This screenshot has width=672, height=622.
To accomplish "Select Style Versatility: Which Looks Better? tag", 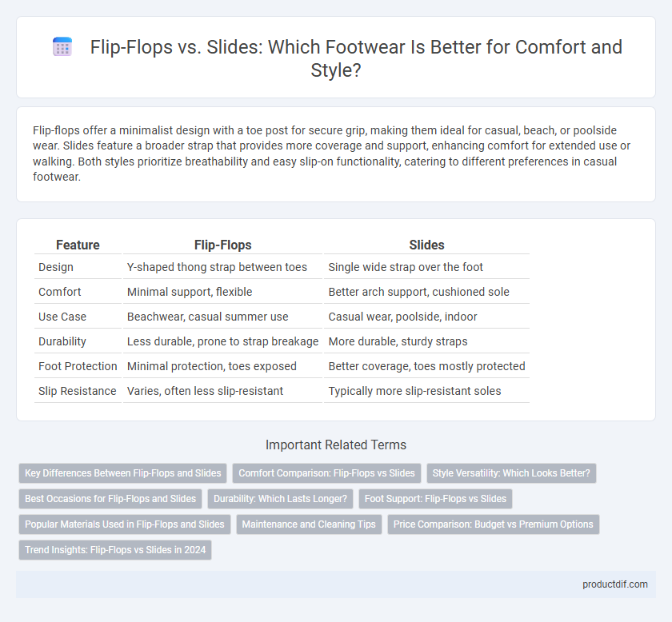I will click(511, 473).
